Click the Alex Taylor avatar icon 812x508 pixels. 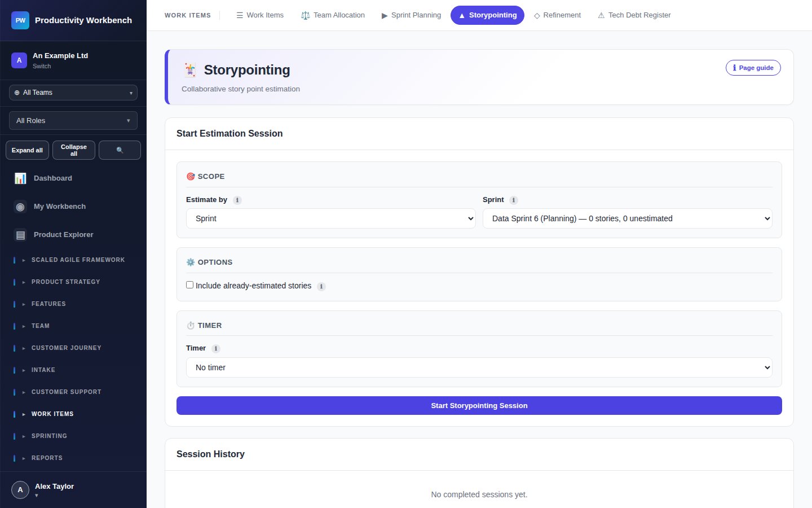20,490
